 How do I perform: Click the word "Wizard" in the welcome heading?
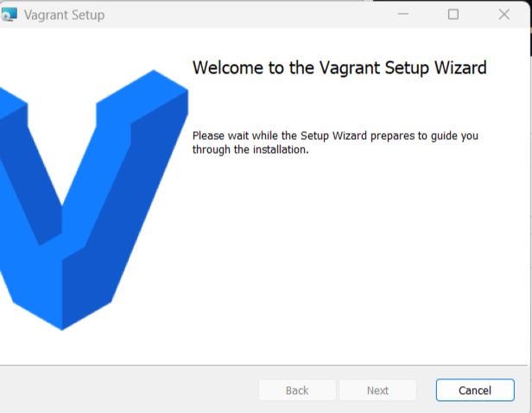461,67
